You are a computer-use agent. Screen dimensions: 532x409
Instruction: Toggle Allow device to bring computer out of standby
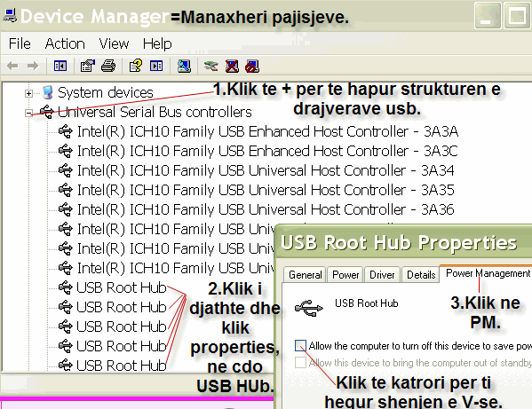coord(300,362)
